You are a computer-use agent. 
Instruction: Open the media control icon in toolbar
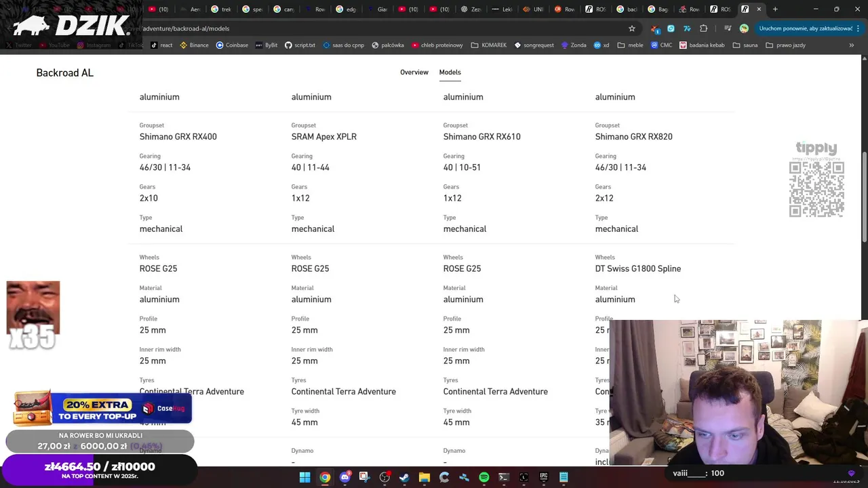pos(727,28)
